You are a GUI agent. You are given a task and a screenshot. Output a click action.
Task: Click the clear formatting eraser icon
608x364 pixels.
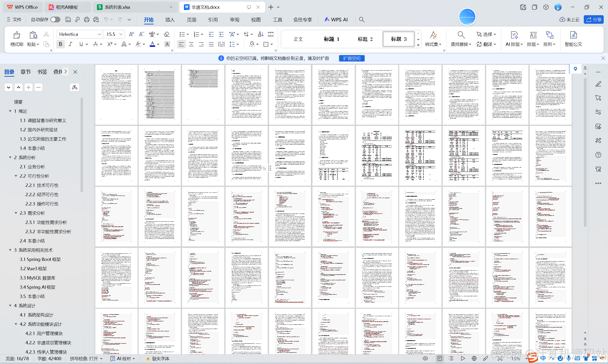[x=167, y=34]
